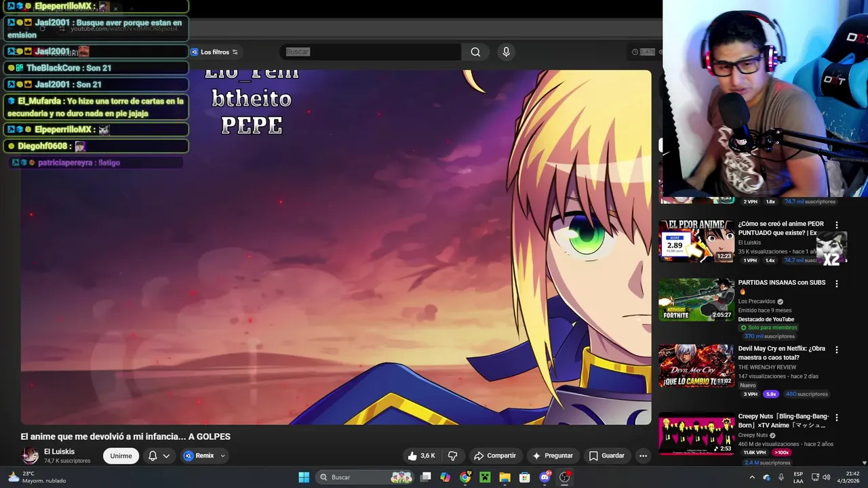Expand the notification preferences chevron
Image resolution: width=868 pixels, height=488 pixels.
click(166, 455)
